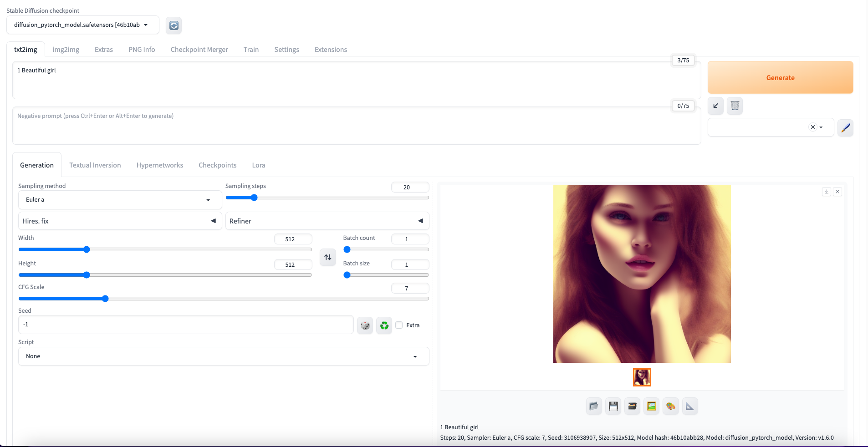
Task: Refresh the checkpoint list icon
Action: pyautogui.click(x=174, y=25)
